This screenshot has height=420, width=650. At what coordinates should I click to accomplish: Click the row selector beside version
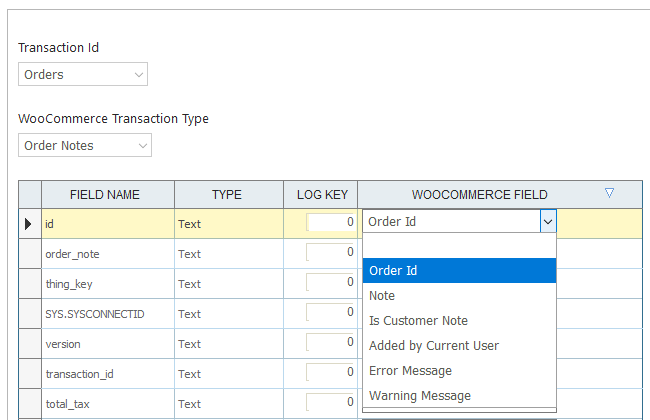[x=30, y=344]
